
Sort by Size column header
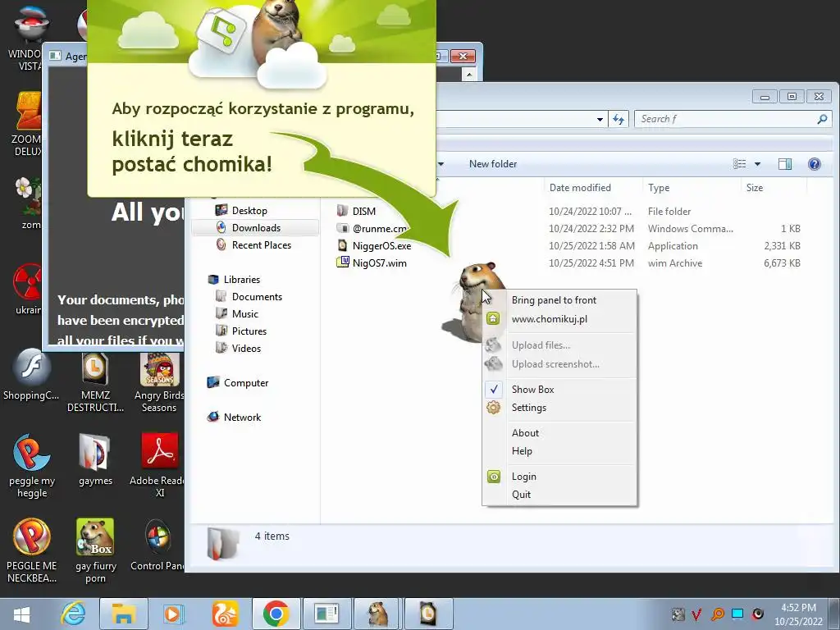coord(755,188)
